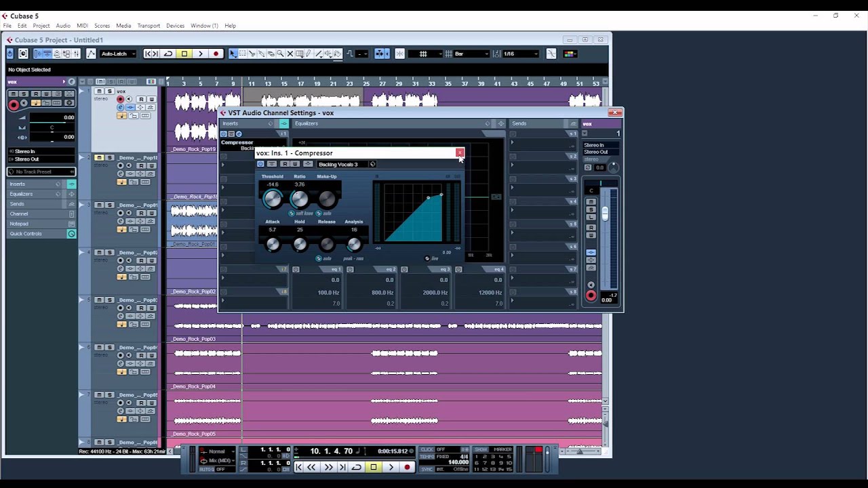The height and width of the screenshot is (488, 868).
Task: Toggle the TEMPO track button
Action: pos(427,456)
